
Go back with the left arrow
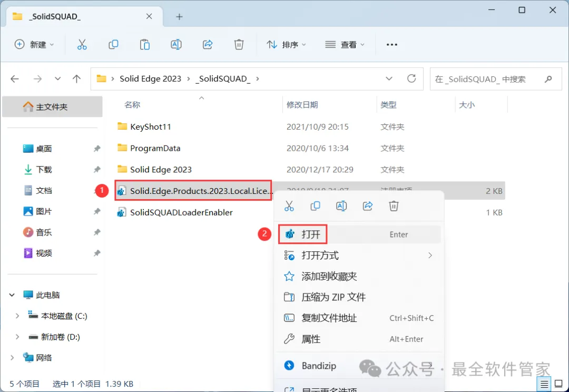pos(15,79)
